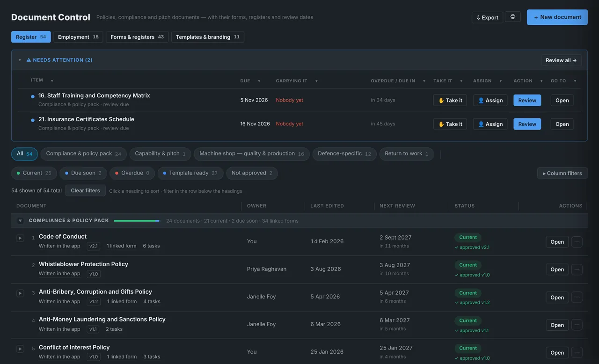Open the Item column filter dropdown
The height and width of the screenshot is (364, 599).
tap(52, 81)
